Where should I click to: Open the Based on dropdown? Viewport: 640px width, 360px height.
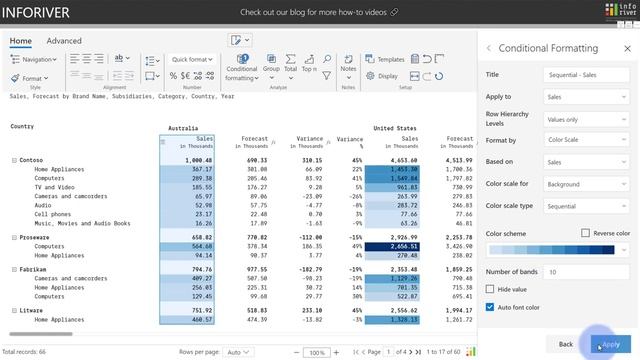click(x=586, y=162)
